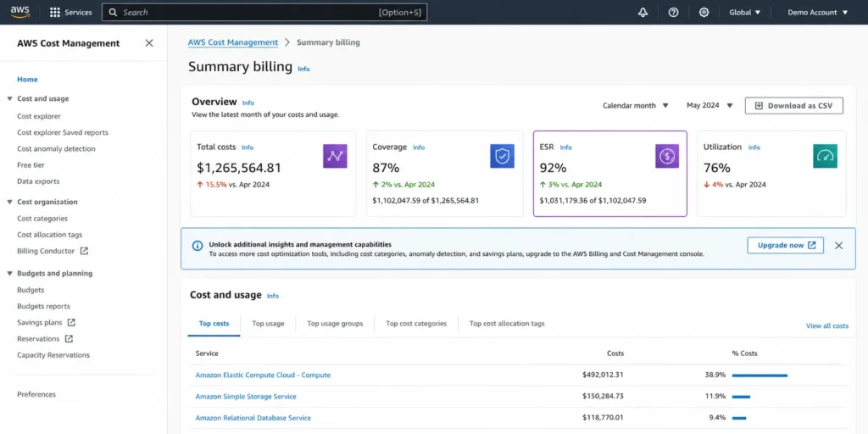Click Info link next to Coverage
868x434 pixels.
(419, 147)
